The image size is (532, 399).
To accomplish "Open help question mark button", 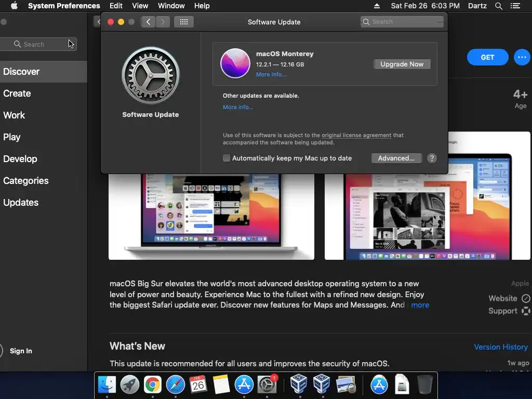I will pyautogui.click(x=432, y=158).
